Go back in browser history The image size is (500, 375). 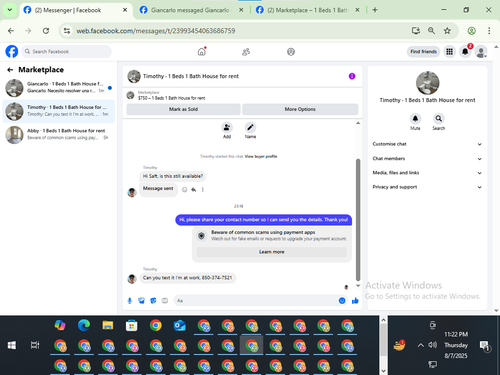point(11,31)
